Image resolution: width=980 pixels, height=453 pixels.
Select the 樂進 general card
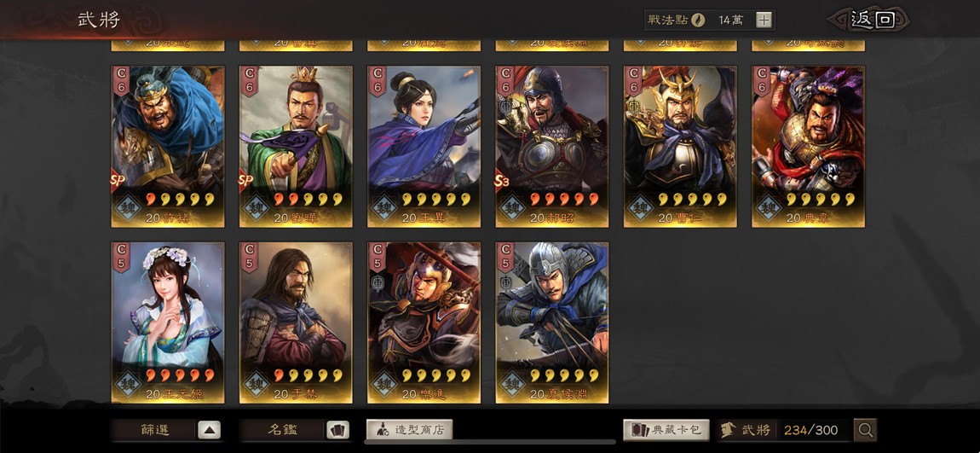[424, 322]
